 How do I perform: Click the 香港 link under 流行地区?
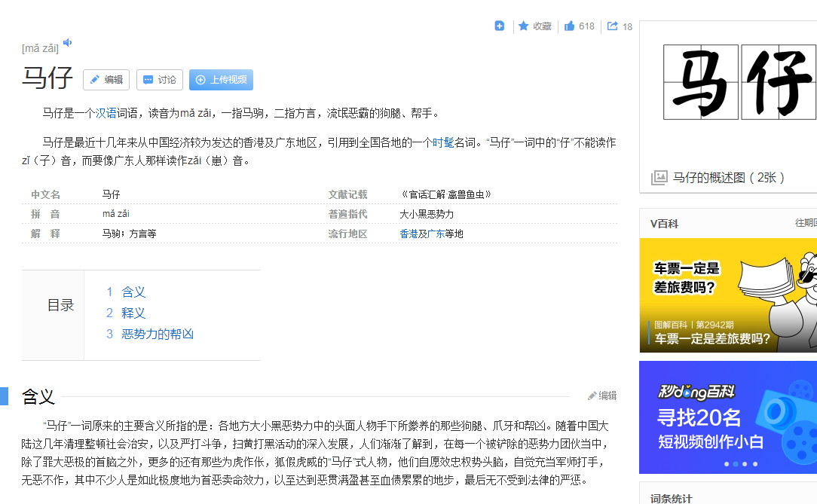pyautogui.click(x=408, y=234)
